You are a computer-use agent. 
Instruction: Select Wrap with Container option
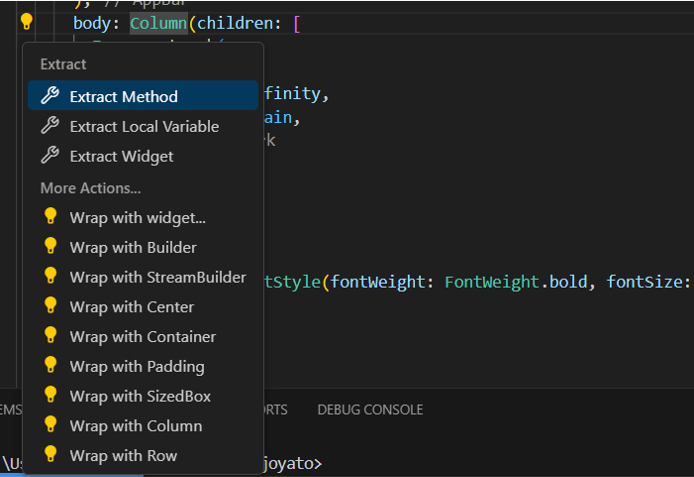point(142,337)
